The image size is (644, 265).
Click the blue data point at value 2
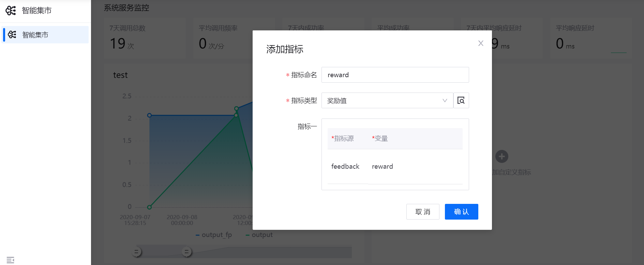pyautogui.click(x=149, y=115)
